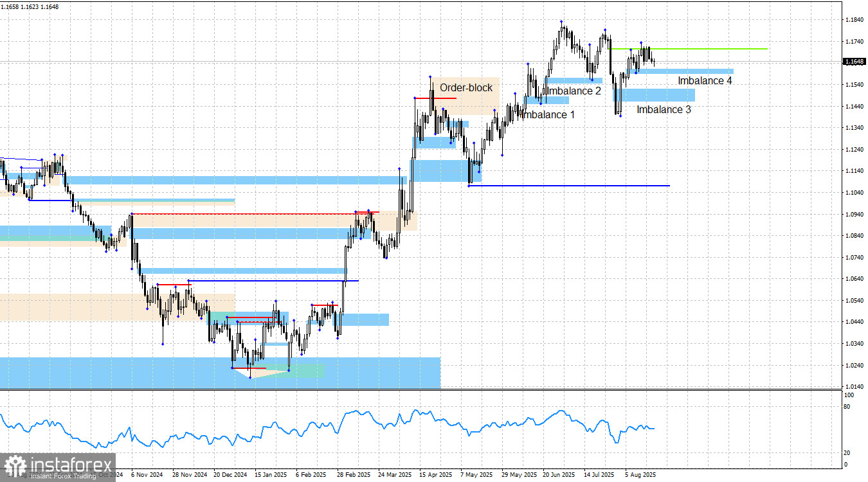The height and width of the screenshot is (482, 868).
Task: Click price axis label 1.1840
Action: (x=854, y=20)
